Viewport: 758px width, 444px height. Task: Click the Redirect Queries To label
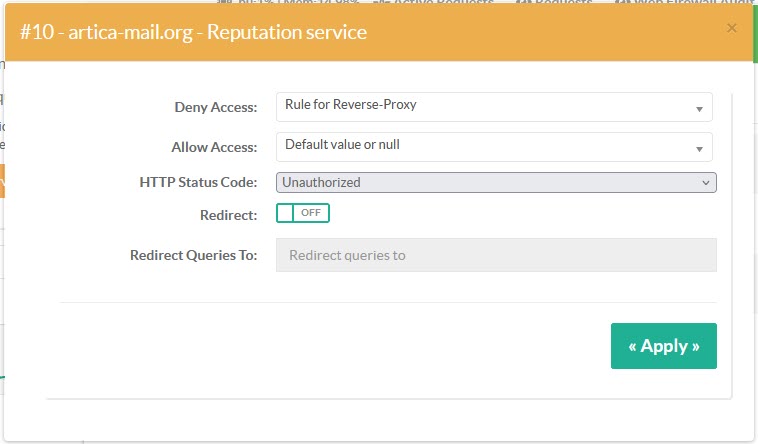pyautogui.click(x=193, y=255)
